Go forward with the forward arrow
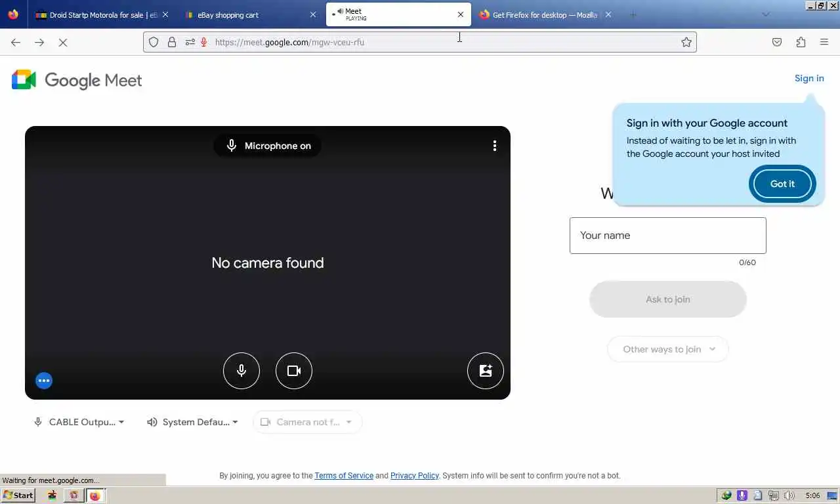The width and height of the screenshot is (840, 504). 39,42
